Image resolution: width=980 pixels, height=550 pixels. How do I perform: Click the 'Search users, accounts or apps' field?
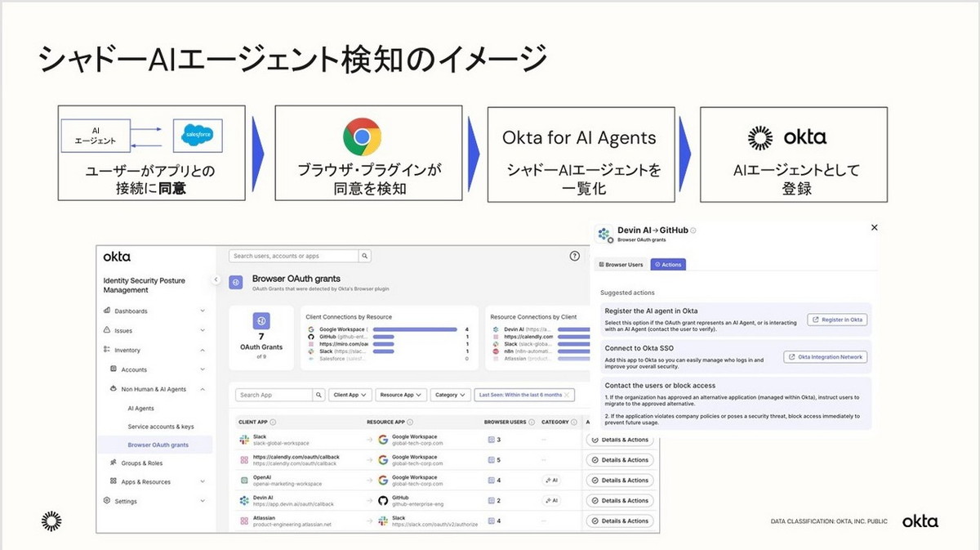pos(294,256)
